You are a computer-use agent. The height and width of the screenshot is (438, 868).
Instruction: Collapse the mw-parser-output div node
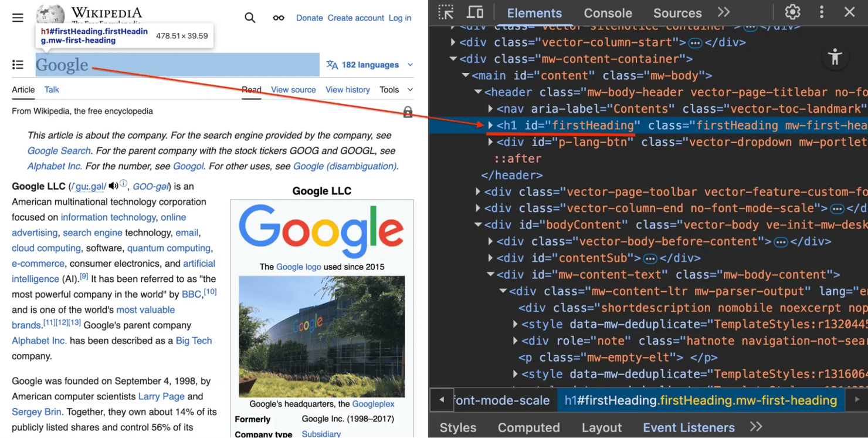click(503, 291)
